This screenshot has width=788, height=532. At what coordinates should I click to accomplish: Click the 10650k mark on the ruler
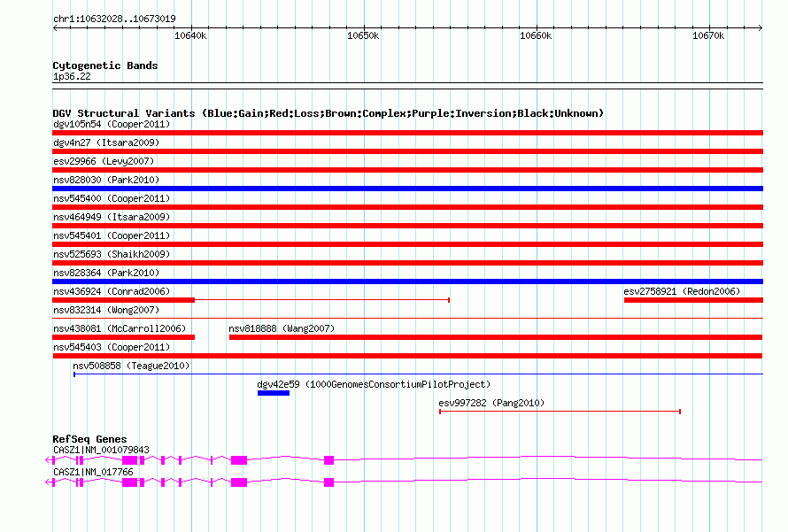(363, 35)
